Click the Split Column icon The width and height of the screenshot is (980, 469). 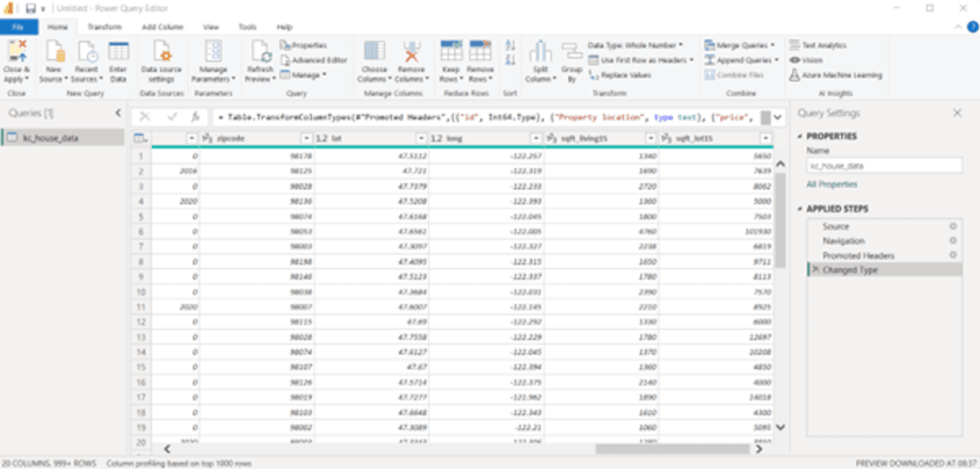coord(539,51)
